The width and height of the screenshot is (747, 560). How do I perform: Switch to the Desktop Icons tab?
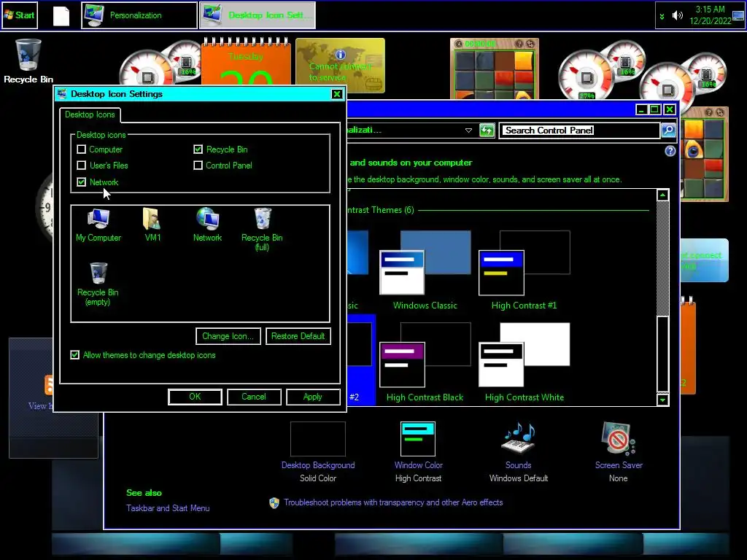click(90, 114)
